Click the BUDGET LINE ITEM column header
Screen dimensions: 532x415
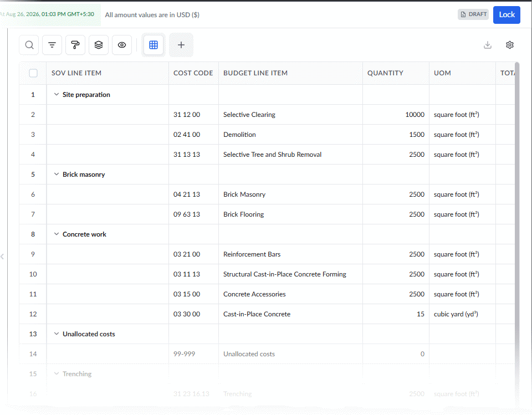pos(255,73)
